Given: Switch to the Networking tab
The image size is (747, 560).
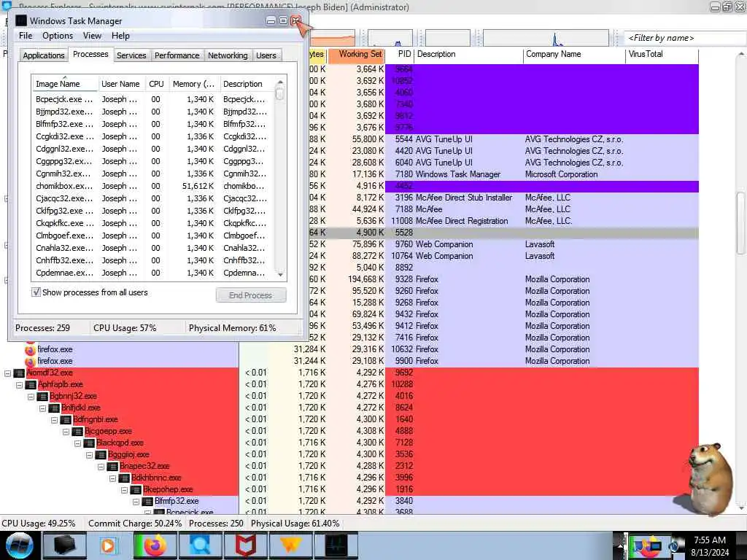Looking at the screenshot, I should point(228,55).
